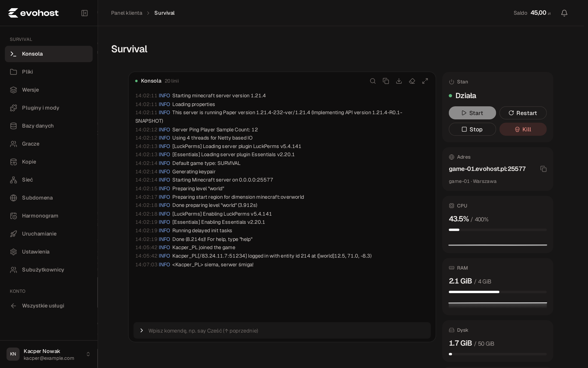588x368 pixels.
Task: Copy server address game-01.evohost.pl:25577
Action: coord(543,169)
